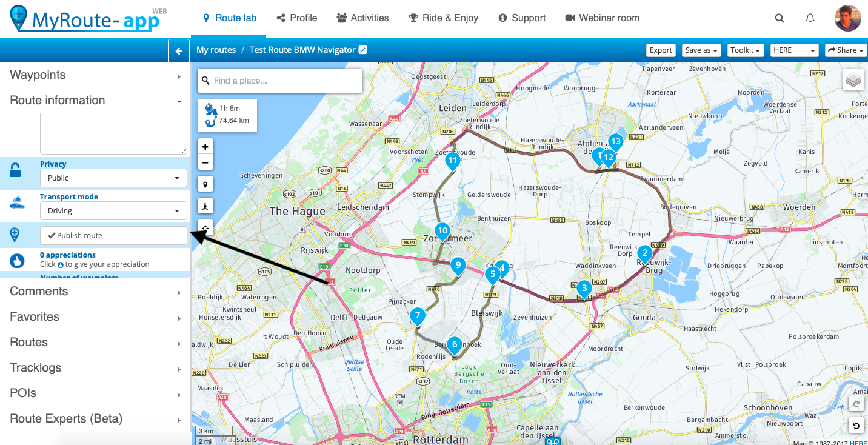Click the Publish route button
The image size is (868, 445).
(113, 236)
